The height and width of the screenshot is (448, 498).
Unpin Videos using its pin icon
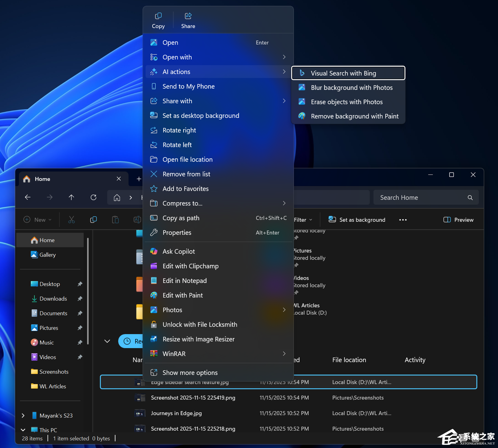[80, 357]
